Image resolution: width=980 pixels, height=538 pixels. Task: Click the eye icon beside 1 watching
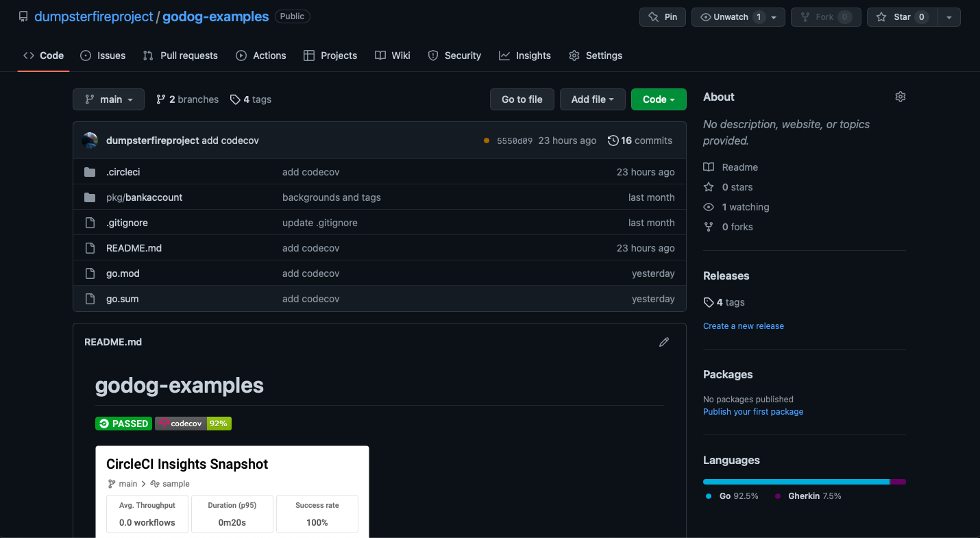point(709,207)
